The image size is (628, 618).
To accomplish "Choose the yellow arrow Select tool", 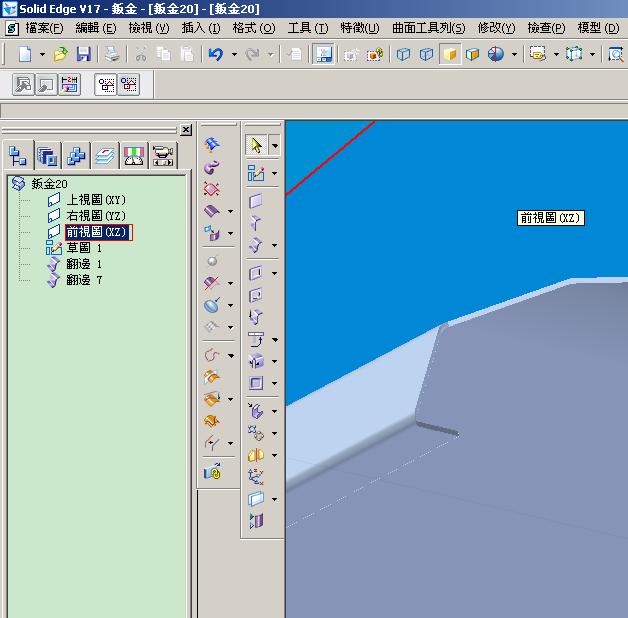I will 256,145.
